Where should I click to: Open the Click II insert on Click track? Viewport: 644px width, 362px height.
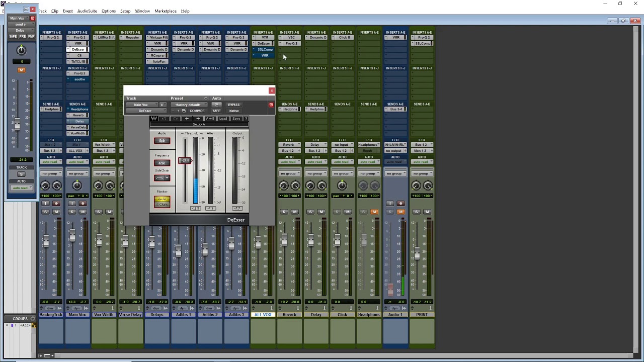345,37
